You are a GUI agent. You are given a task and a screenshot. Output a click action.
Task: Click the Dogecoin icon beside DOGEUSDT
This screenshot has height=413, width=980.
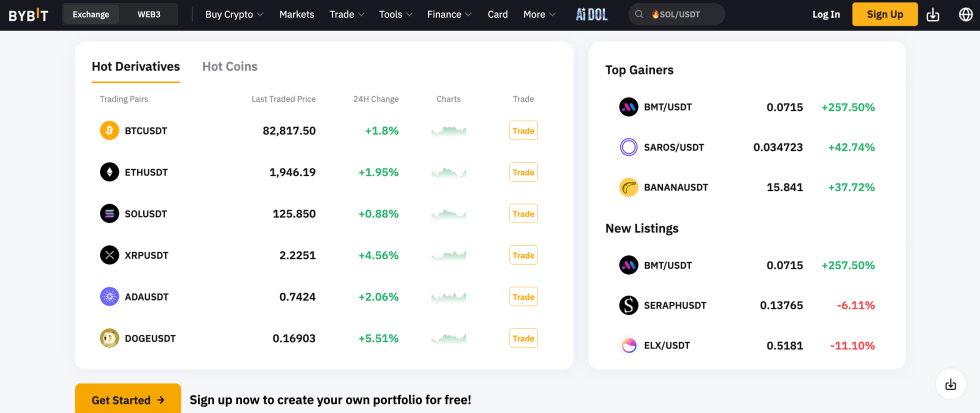pyautogui.click(x=109, y=338)
